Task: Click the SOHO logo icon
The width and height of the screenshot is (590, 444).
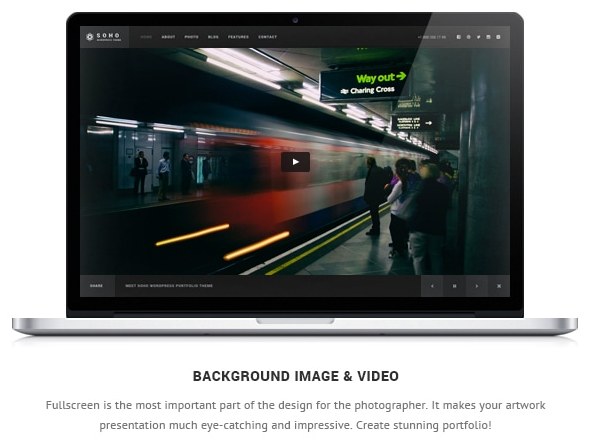Action: click(90, 36)
